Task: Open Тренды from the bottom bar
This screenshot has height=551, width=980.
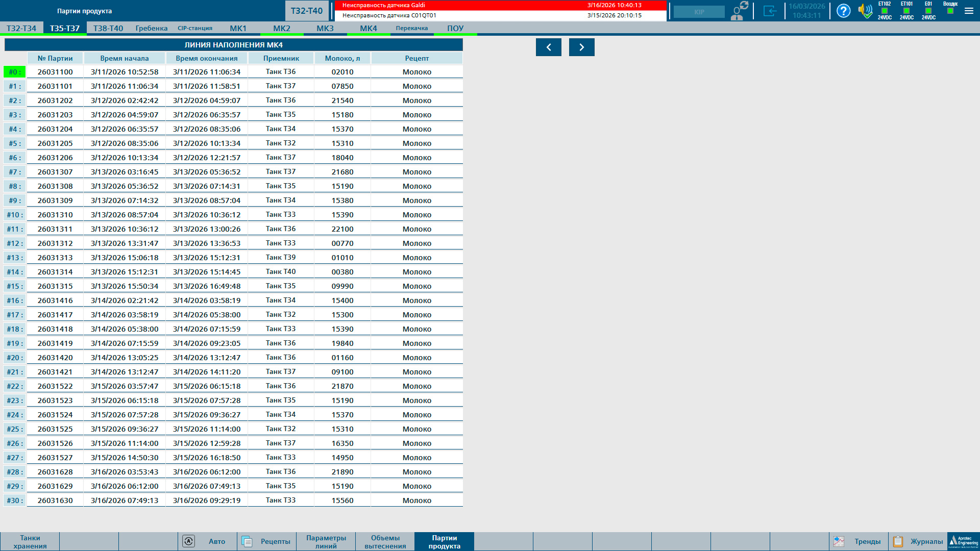Action: [859, 541]
